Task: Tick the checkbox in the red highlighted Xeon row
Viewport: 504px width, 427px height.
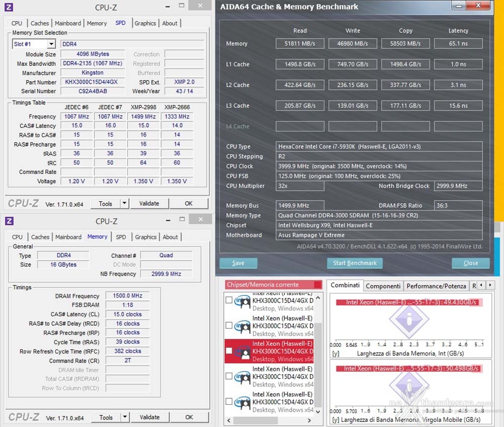Action: (229, 351)
